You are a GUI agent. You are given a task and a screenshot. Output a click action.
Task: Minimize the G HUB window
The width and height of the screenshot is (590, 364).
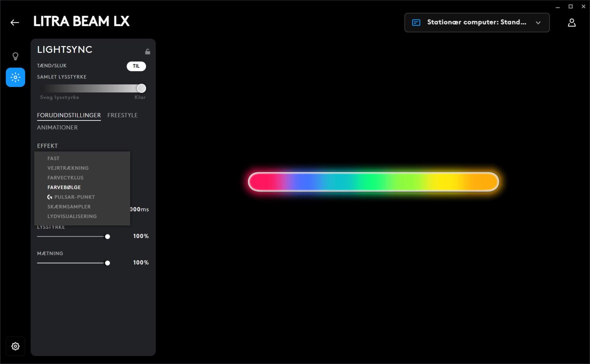(x=558, y=7)
